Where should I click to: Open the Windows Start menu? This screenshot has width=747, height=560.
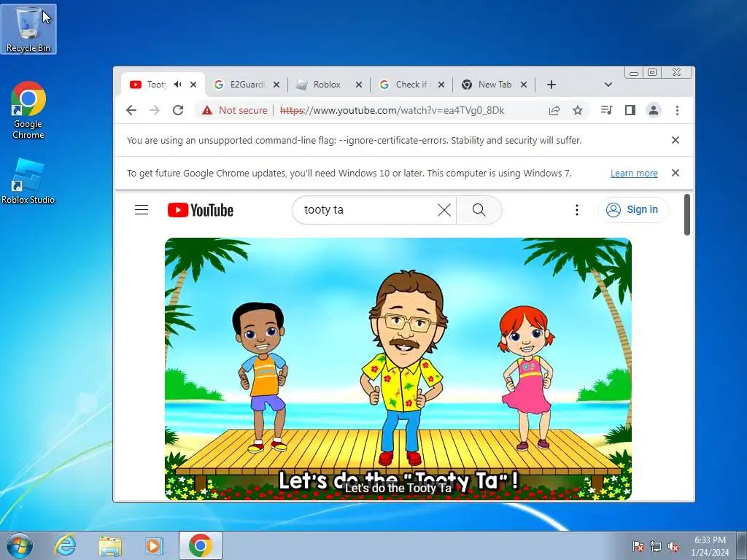20,545
